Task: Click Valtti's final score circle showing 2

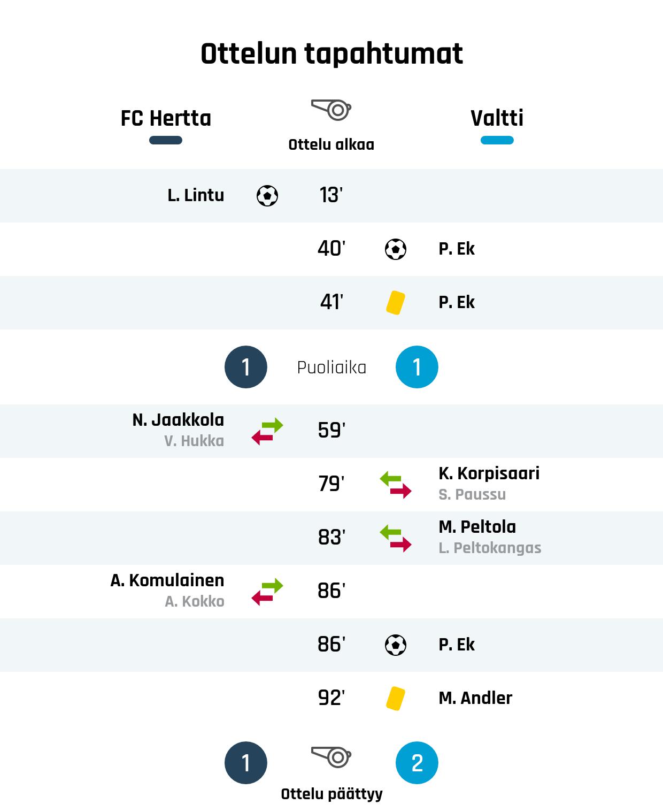Action: click(x=417, y=763)
